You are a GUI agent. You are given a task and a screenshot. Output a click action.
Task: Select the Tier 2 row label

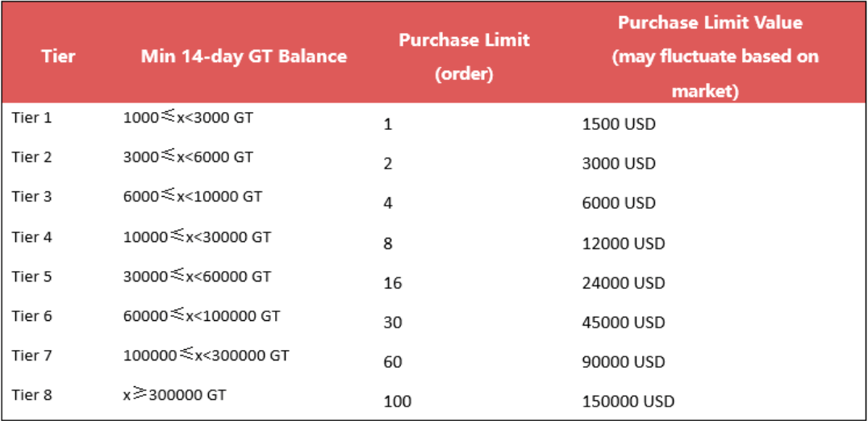[31, 157]
